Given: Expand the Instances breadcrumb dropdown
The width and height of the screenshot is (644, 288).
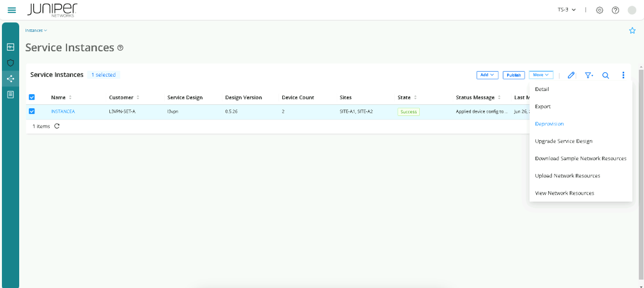Looking at the screenshot, I should coord(36,31).
